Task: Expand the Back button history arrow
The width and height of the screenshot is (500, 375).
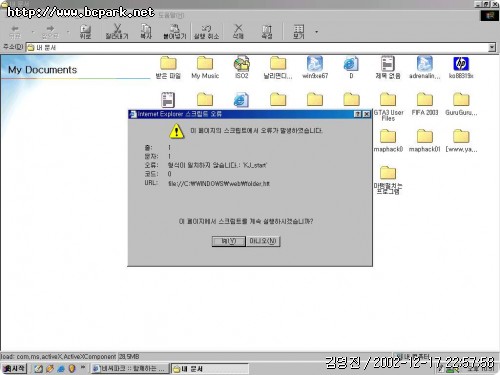Action: tap(33, 32)
